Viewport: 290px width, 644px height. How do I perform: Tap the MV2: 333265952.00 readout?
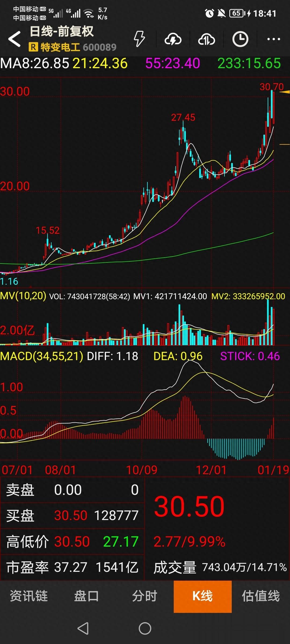click(248, 296)
